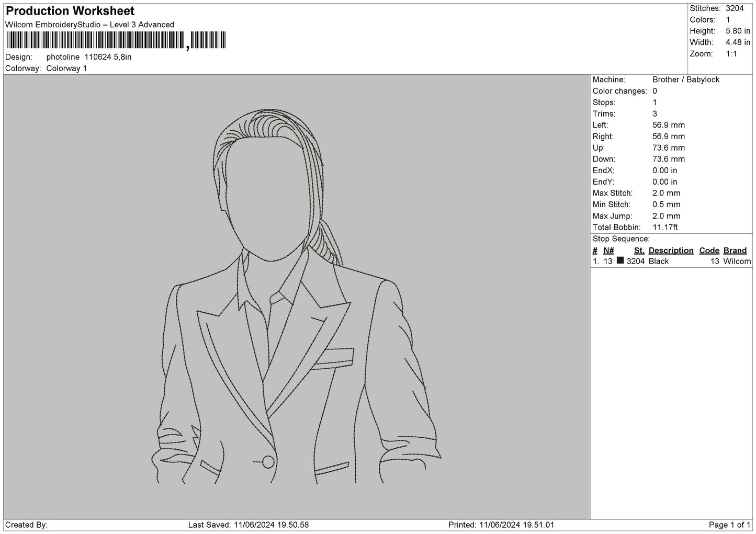The width and height of the screenshot is (756, 534).
Task: Click the Color changes value 0
Action: point(655,91)
